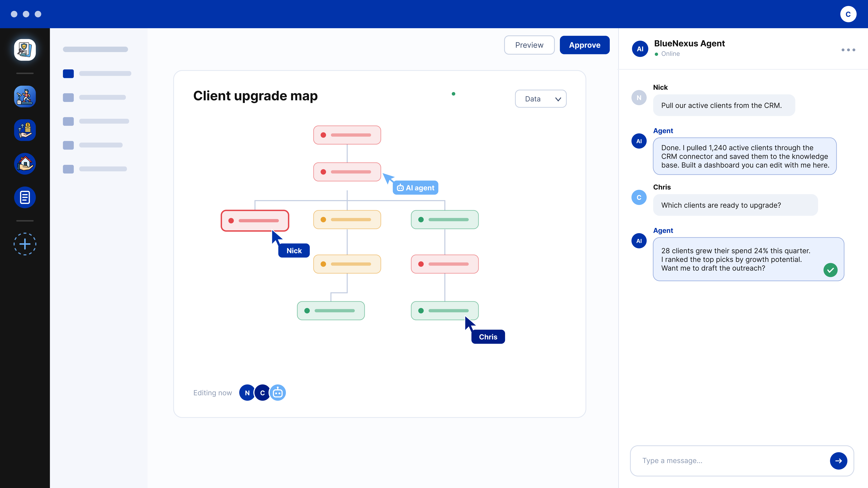This screenshot has width=868, height=488.
Task: Select the bottom green node under orange nodes
Action: coord(331,311)
